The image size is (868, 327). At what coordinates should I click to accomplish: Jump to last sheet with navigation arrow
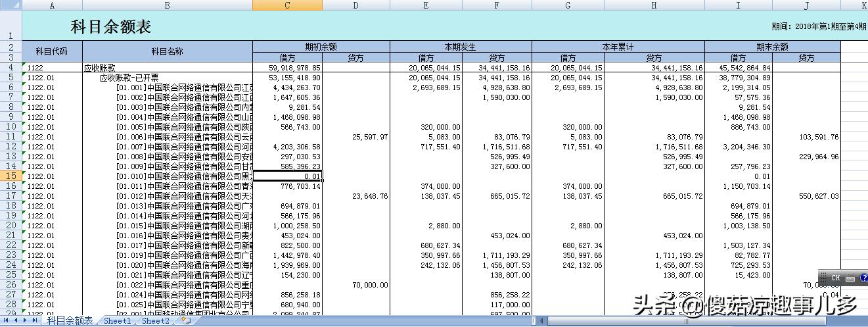point(34,321)
